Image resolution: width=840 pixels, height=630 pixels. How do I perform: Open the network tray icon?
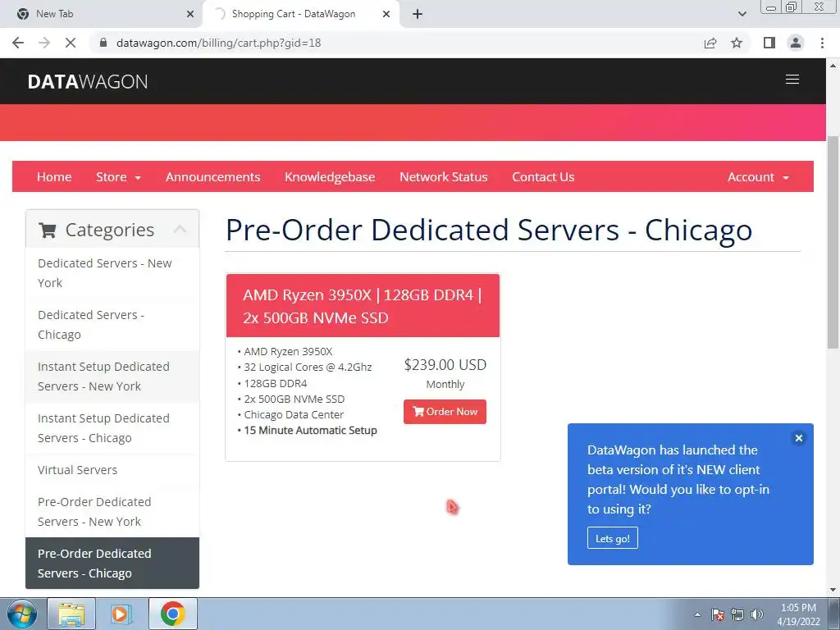click(x=737, y=614)
